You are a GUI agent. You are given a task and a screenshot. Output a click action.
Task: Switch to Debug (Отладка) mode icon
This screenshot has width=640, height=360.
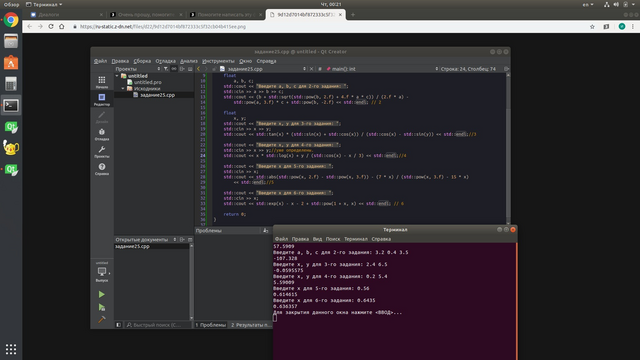(102, 134)
